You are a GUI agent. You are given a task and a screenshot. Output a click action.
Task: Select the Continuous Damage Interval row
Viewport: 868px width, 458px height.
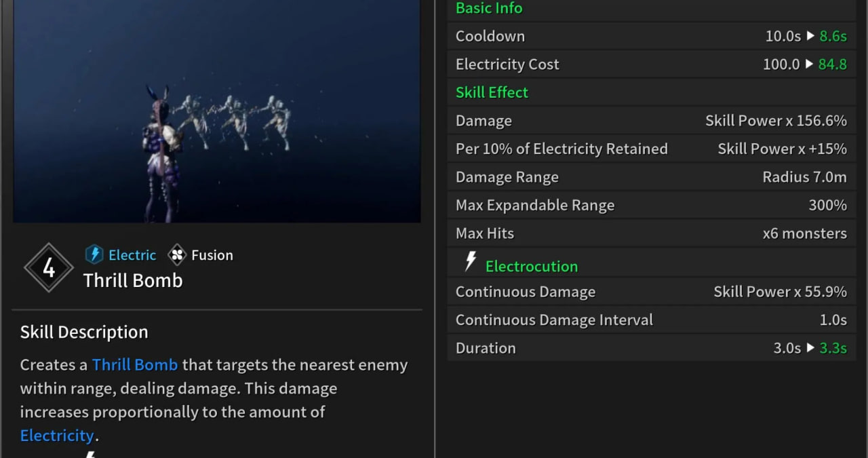click(651, 320)
